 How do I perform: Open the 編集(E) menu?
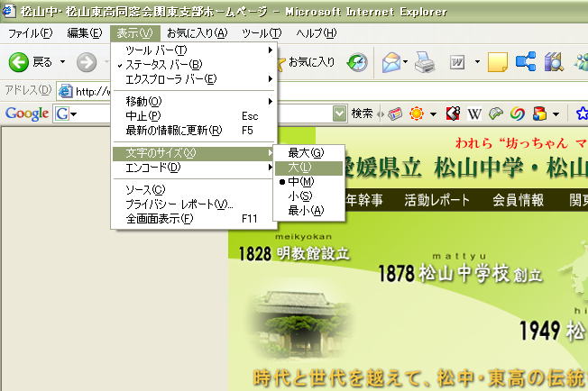point(85,33)
